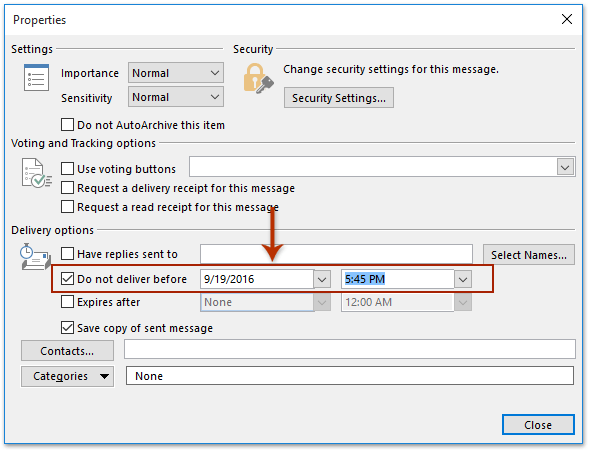Expand the 5:45 PM time dropdown
Image resolution: width=590 pixels, height=455 pixels.
(x=463, y=280)
